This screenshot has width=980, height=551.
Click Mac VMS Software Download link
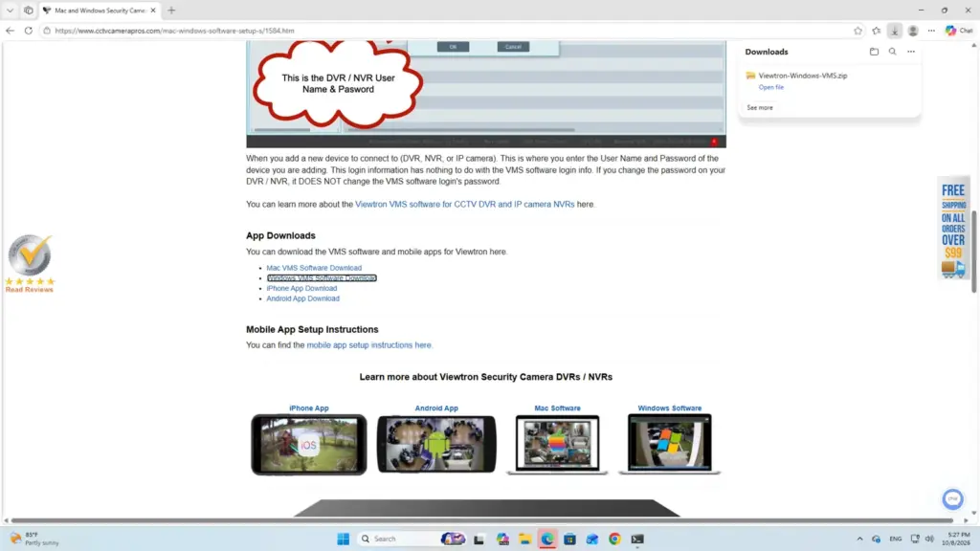314,268
